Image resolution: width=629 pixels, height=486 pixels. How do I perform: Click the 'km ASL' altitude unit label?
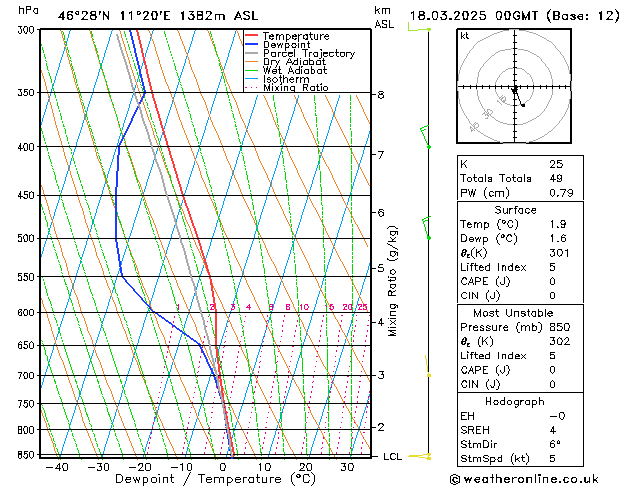tap(384, 17)
